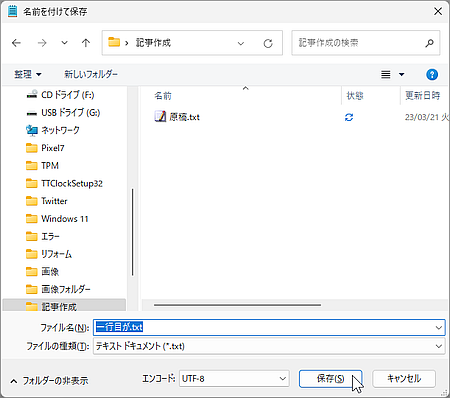450x398 pixels.
Task: Click the view layout list icon
Action: (386, 74)
